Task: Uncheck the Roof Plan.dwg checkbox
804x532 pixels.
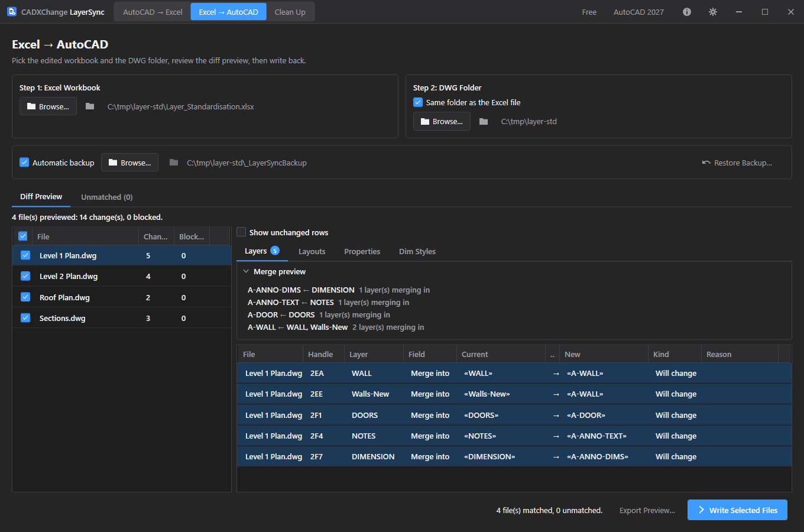Action: [x=25, y=297]
